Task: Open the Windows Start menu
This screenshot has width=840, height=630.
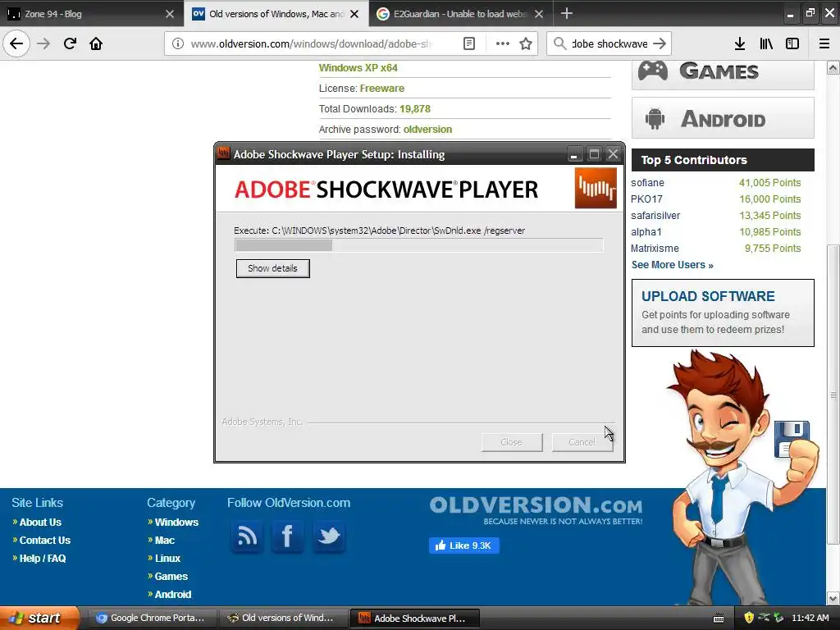Action: click(39, 618)
